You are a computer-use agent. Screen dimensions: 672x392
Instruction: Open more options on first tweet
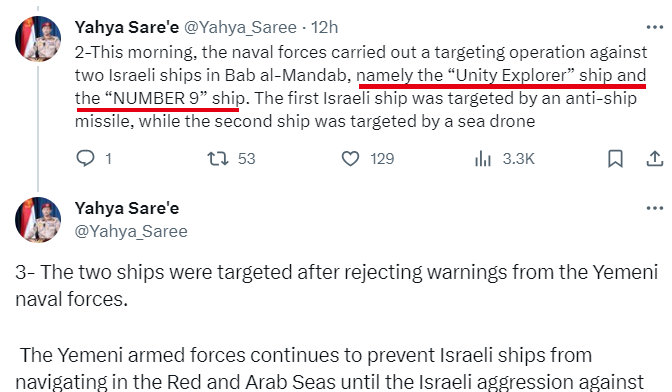(654, 27)
